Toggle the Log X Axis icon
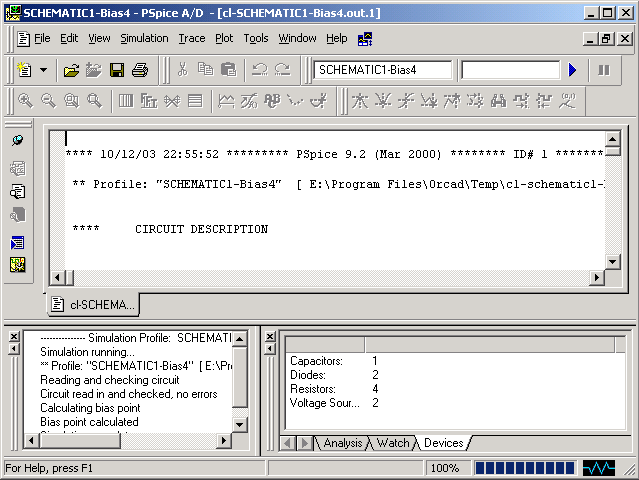 point(126,101)
